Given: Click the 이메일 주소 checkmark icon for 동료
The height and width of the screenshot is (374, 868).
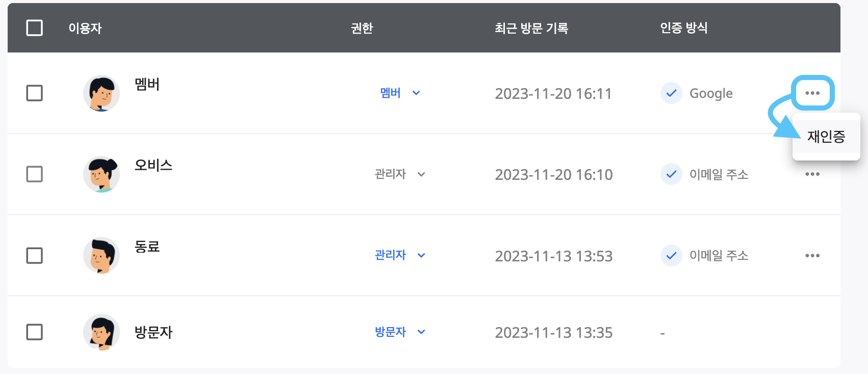Looking at the screenshot, I should pyautogui.click(x=671, y=255).
